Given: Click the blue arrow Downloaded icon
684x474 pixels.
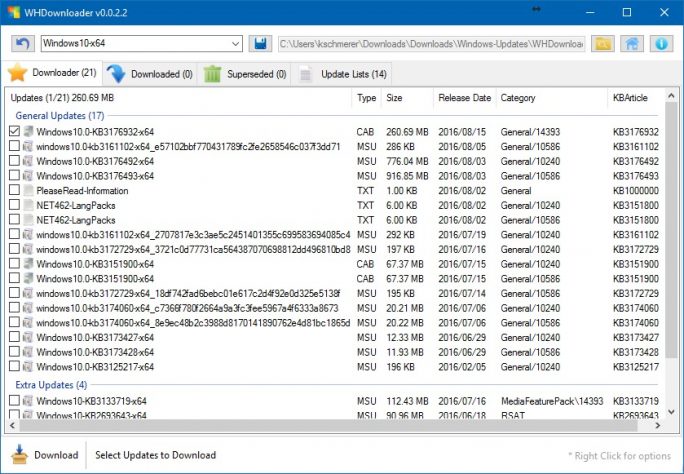Looking at the screenshot, I should point(116,74).
